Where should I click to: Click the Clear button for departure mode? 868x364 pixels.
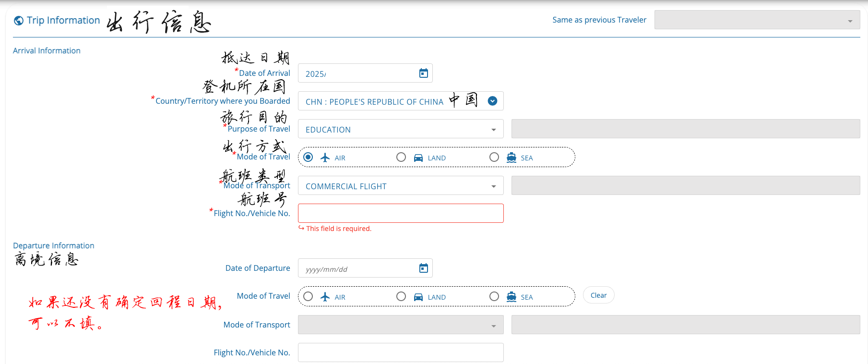pyautogui.click(x=598, y=295)
